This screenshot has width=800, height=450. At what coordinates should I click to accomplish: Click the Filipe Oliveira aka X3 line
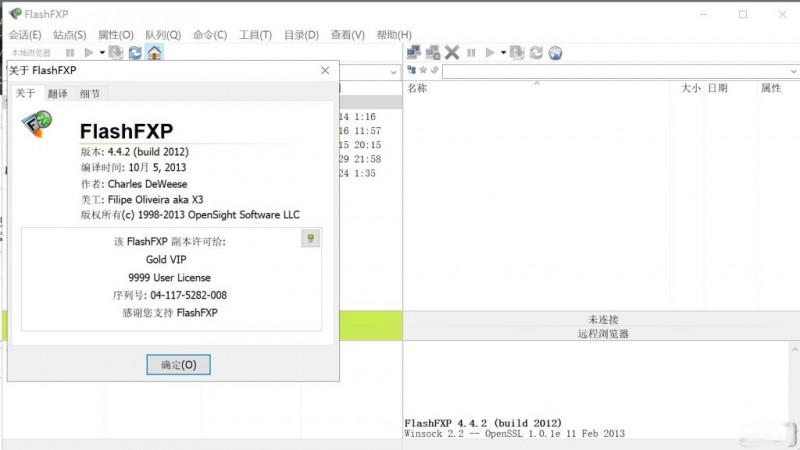[x=141, y=199]
